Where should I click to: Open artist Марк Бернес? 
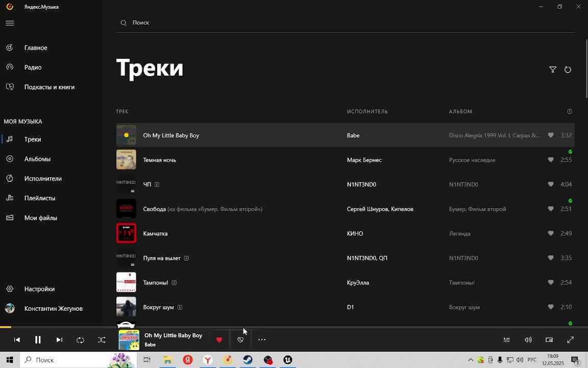[x=364, y=160]
